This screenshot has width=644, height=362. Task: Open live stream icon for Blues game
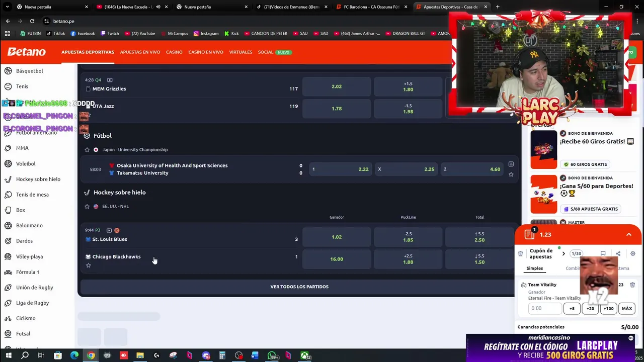[109, 230]
